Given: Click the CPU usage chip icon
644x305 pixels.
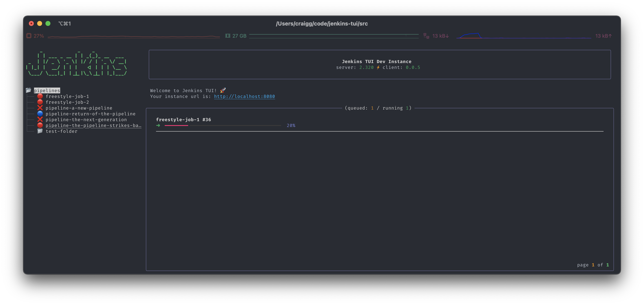Looking at the screenshot, I should point(29,36).
